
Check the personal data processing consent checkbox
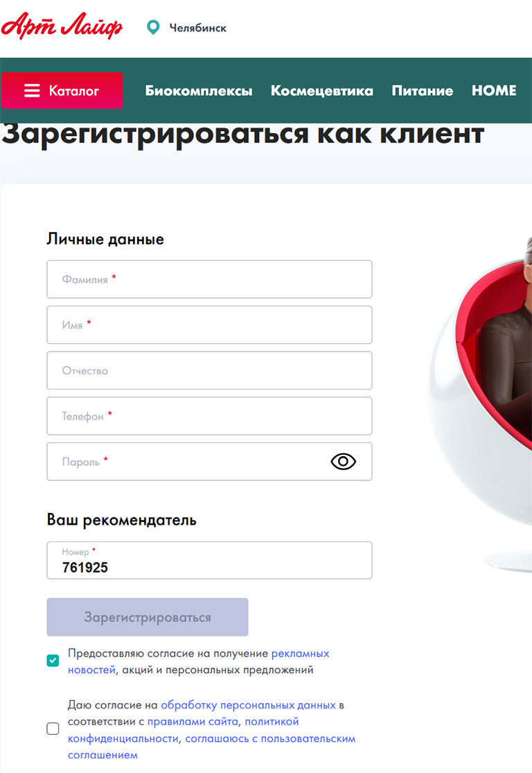tap(53, 729)
